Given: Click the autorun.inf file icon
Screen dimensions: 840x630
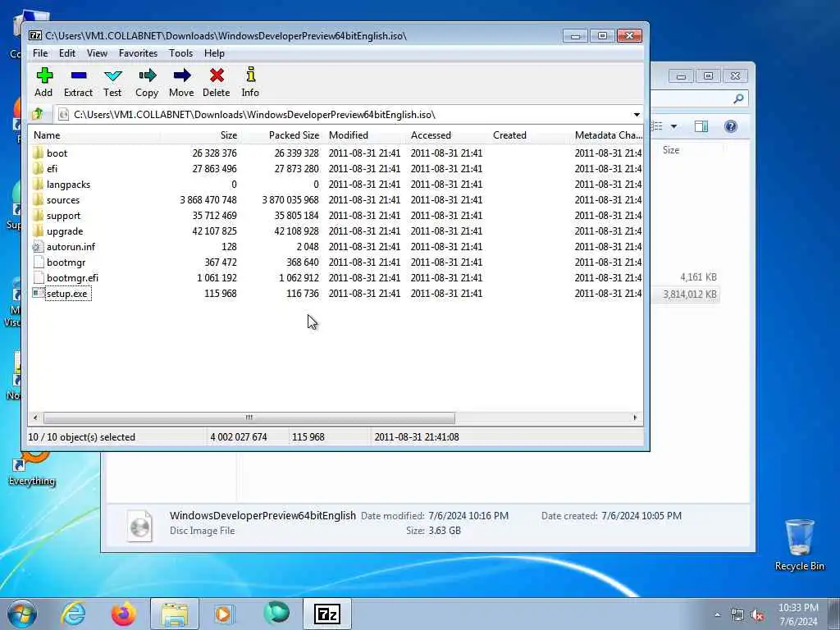Looking at the screenshot, I should point(38,246).
